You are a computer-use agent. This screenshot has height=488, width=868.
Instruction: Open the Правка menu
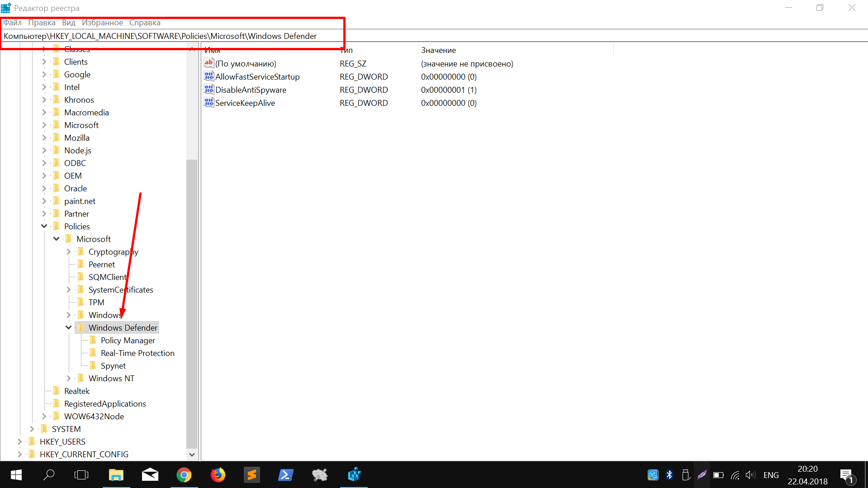coord(42,23)
